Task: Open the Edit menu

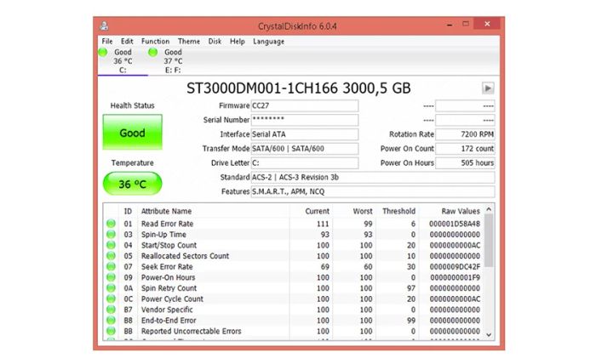Action: tap(127, 41)
